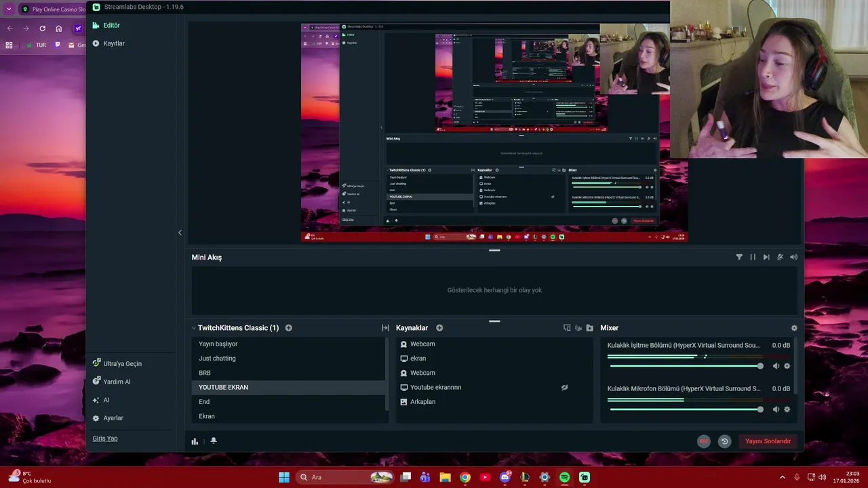
Task: Add a new scene with plus icon
Action: (288, 327)
